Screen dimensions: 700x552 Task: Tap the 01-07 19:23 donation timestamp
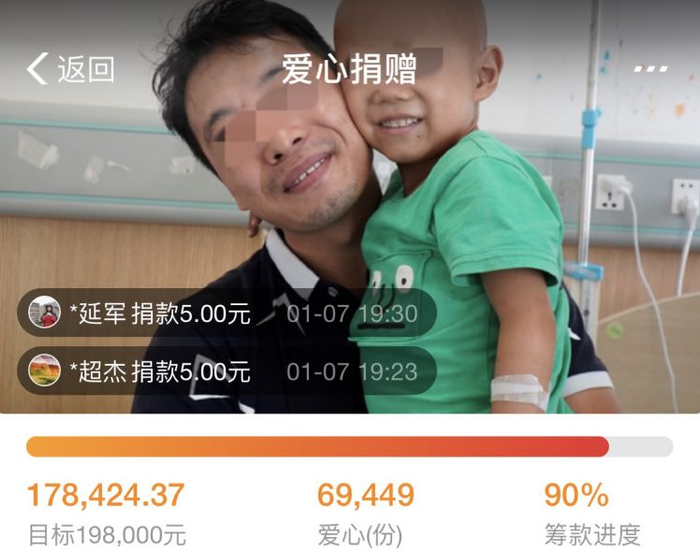pyautogui.click(x=352, y=372)
